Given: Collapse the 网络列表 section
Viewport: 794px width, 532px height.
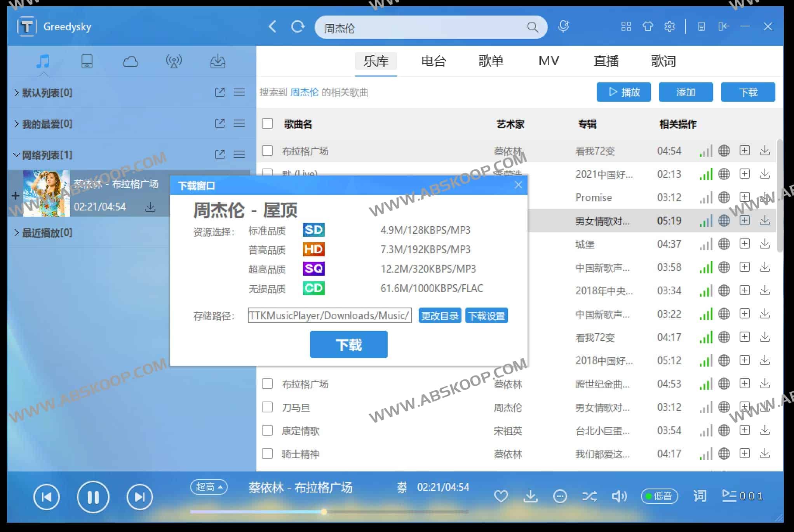Looking at the screenshot, I should point(17,155).
